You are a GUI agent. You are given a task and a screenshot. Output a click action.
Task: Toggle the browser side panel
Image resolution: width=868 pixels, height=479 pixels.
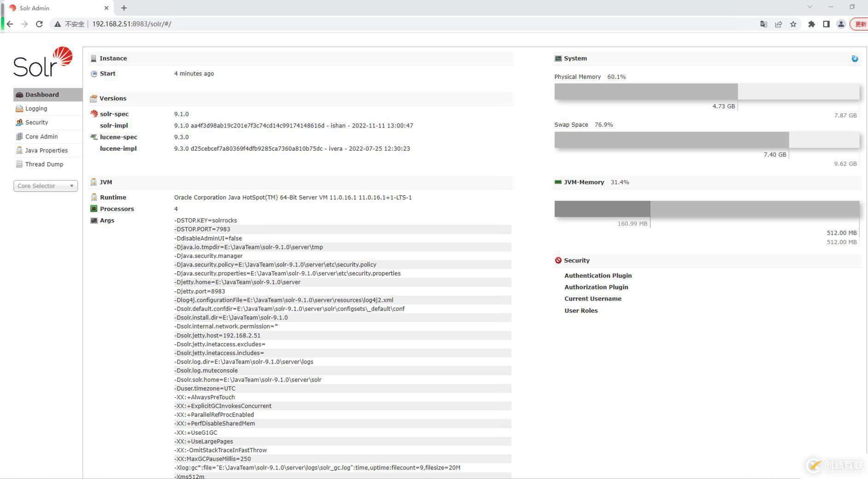click(826, 24)
